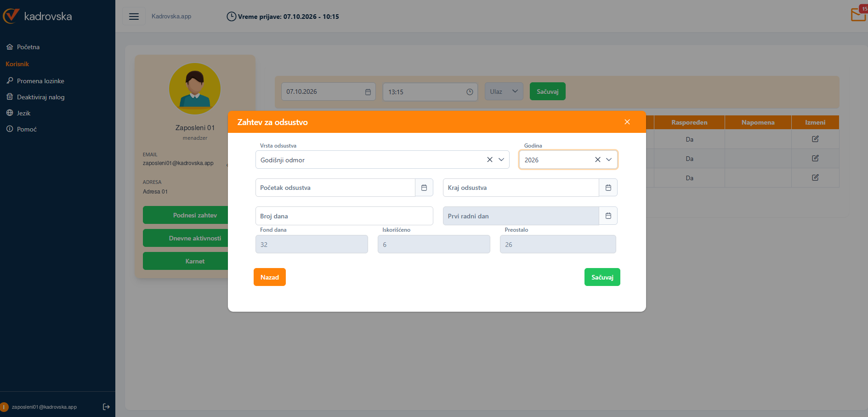Click the Preostalo value 26
868x417 pixels.
(x=558, y=244)
